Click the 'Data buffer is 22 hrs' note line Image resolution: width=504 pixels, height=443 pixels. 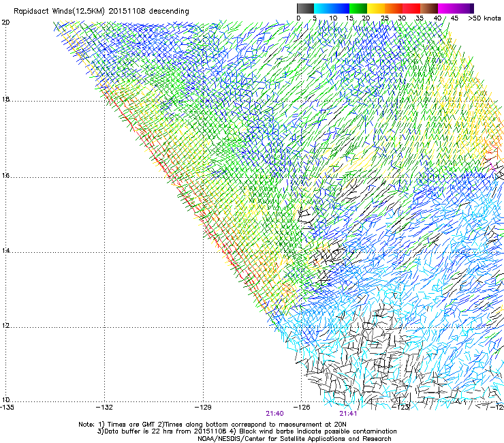click(x=247, y=431)
